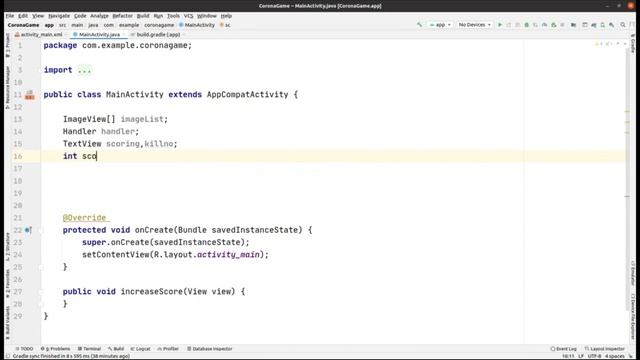Open the Build menu
Screen dimensions: 640x360
click(143, 16)
